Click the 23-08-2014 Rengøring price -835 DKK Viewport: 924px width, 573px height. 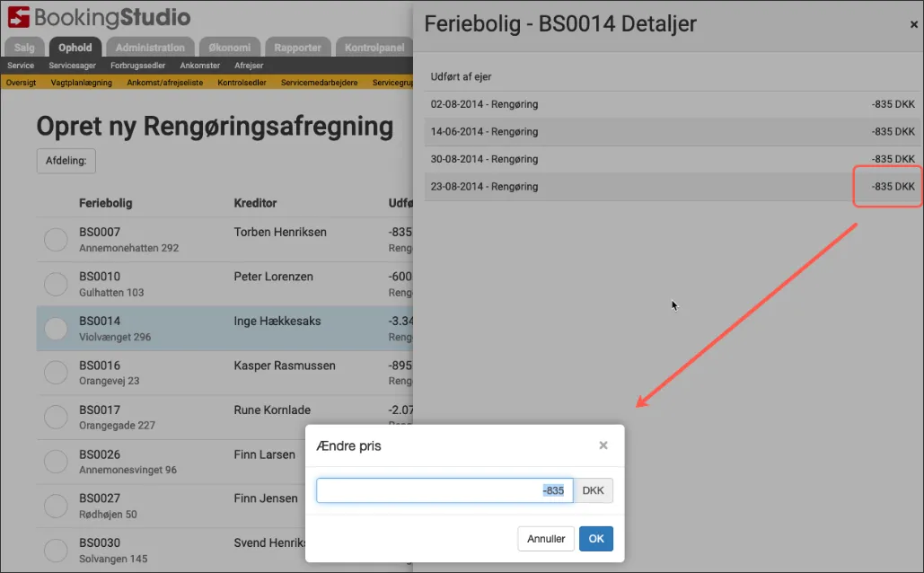(x=892, y=187)
